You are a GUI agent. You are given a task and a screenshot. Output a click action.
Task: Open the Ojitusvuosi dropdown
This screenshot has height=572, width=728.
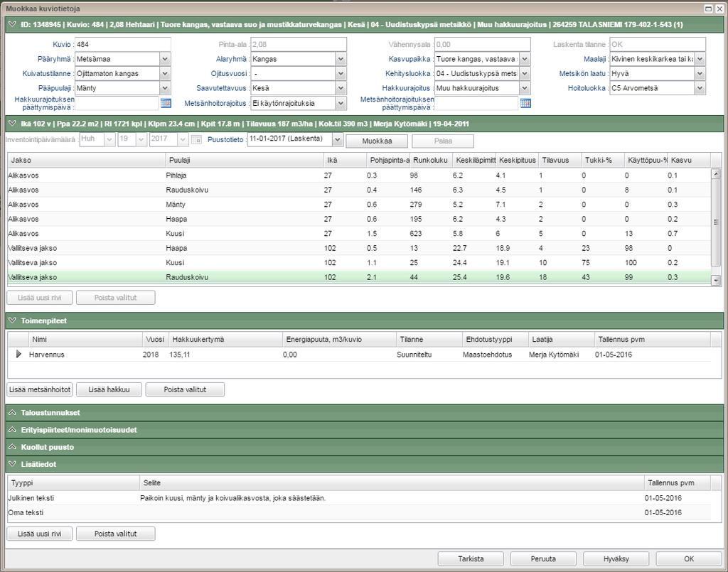click(341, 73)
